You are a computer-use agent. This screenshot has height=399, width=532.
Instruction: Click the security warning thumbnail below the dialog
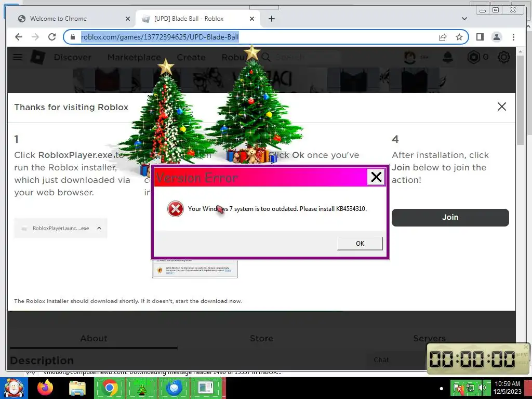pyautogui.click(x=195, y=269)
